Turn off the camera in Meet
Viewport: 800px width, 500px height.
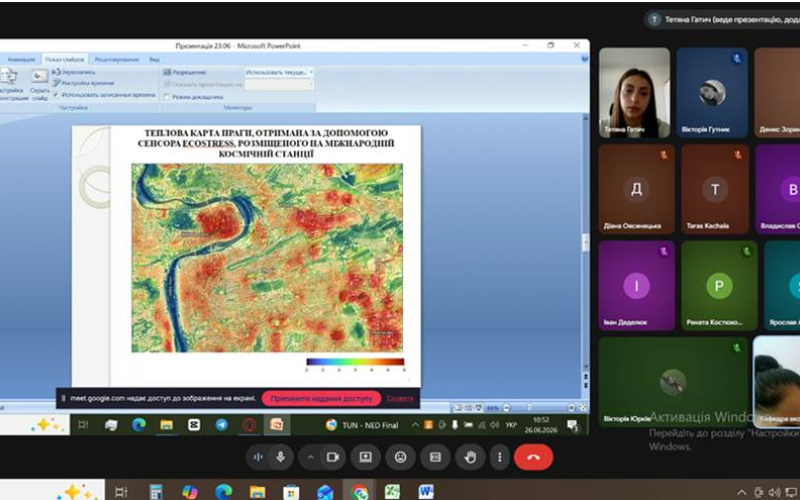(333, 457)
